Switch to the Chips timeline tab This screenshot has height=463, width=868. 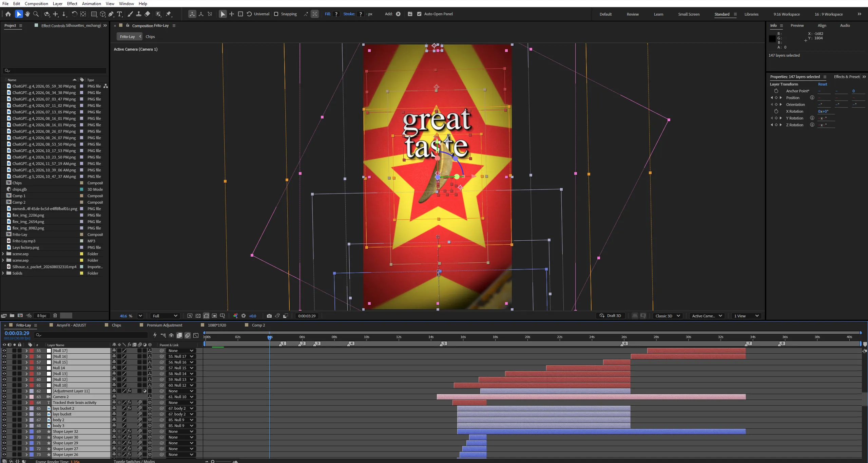coord(116,325)
